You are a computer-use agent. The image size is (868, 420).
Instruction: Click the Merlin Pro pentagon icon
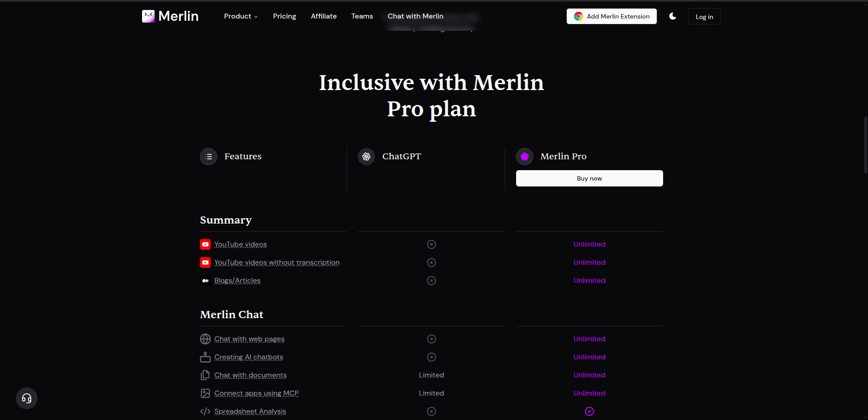(525, 157)
